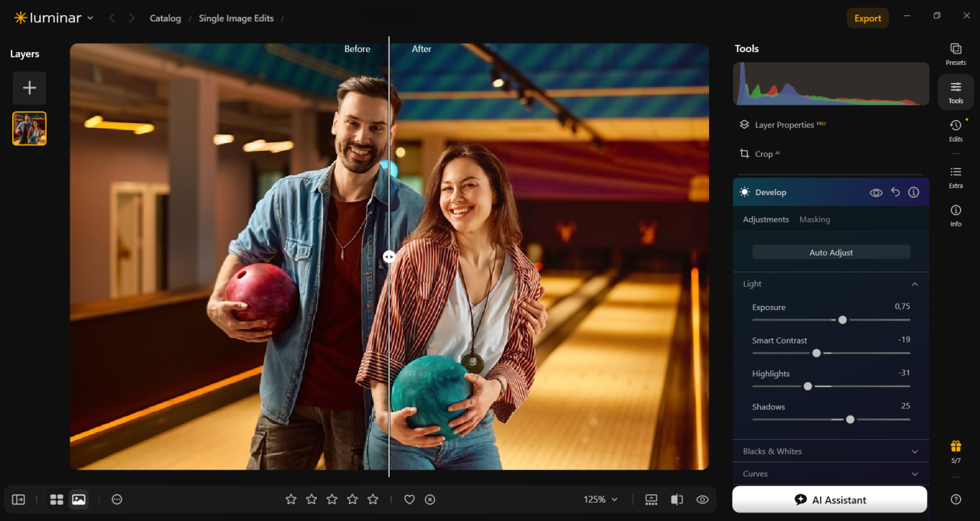Expand the Curves section
The width and height of the screenshot is (980, 521).
(914, 474)
